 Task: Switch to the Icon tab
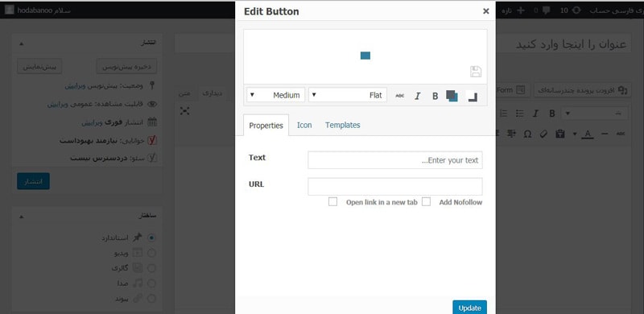pyautogui.click(x=304, y=125)
